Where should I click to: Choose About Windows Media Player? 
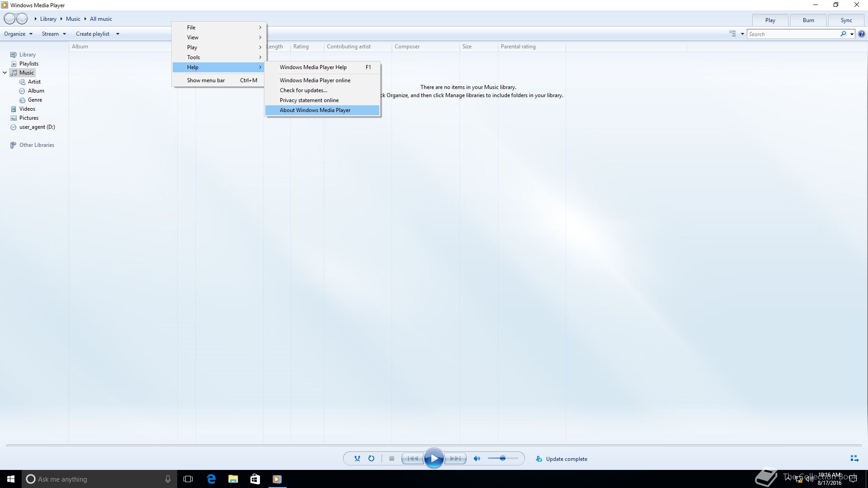click(x=322, y=110)
